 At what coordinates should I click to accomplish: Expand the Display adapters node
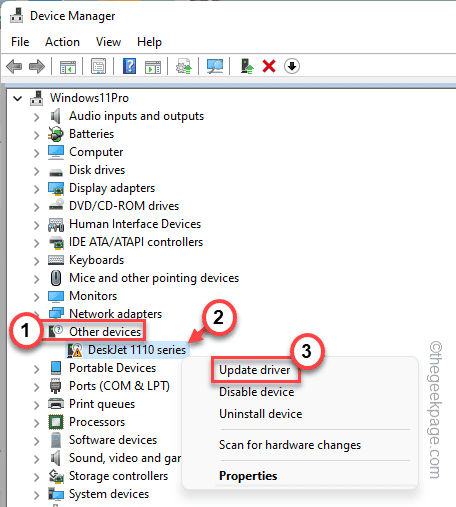(36, 189)
